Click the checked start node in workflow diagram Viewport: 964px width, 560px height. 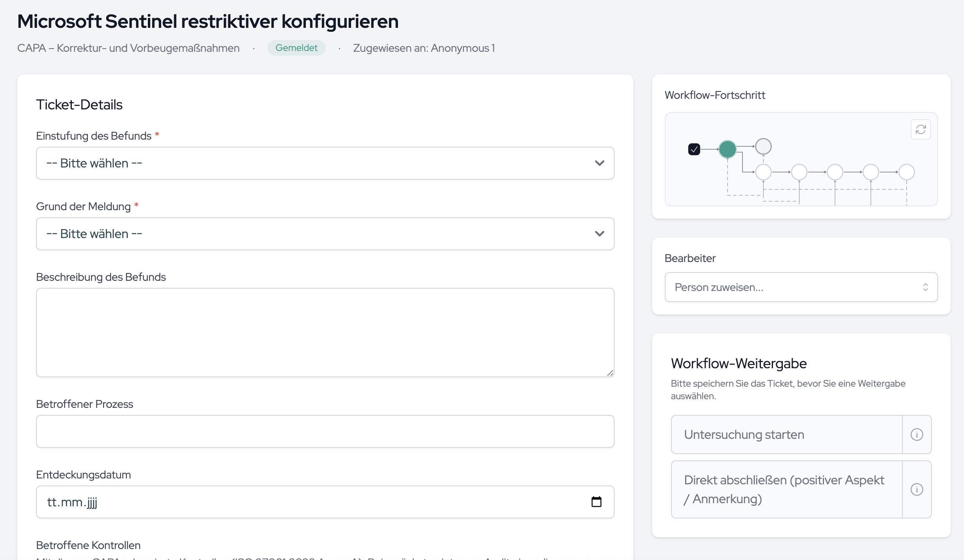(x=694, y=149)
